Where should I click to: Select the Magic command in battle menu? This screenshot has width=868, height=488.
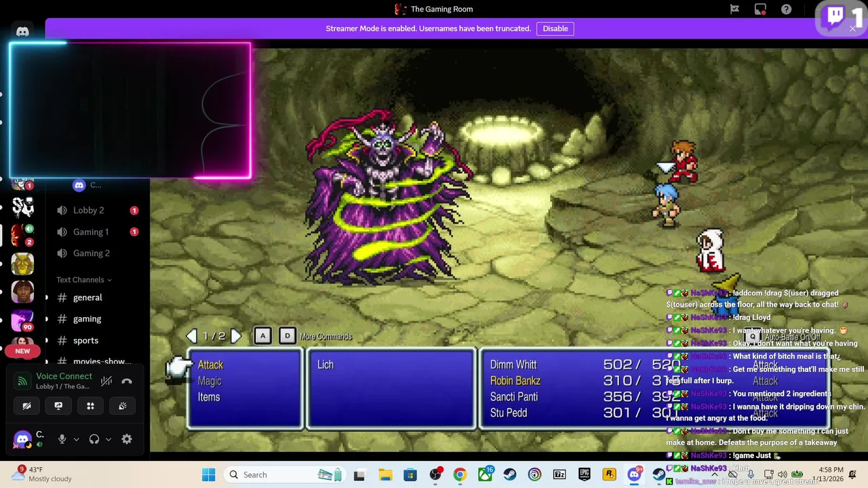coord(210,381)
